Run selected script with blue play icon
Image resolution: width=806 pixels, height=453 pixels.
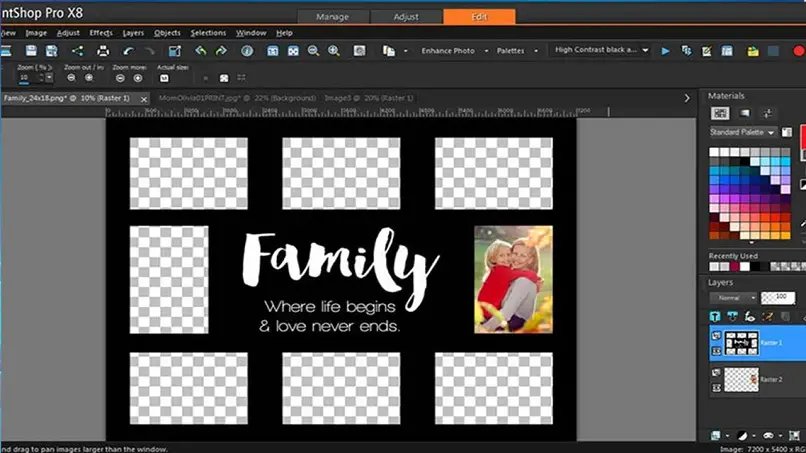[x=667, y=50]
